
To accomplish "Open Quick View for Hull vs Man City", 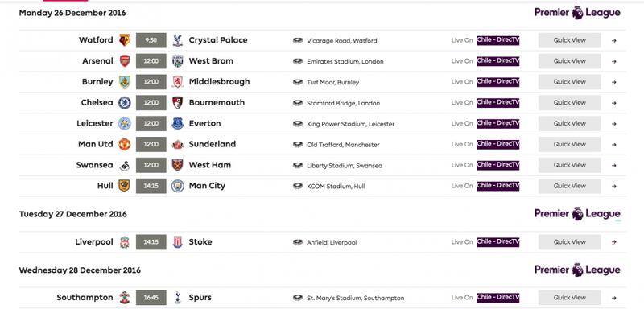I will click(x=569, y=186).
